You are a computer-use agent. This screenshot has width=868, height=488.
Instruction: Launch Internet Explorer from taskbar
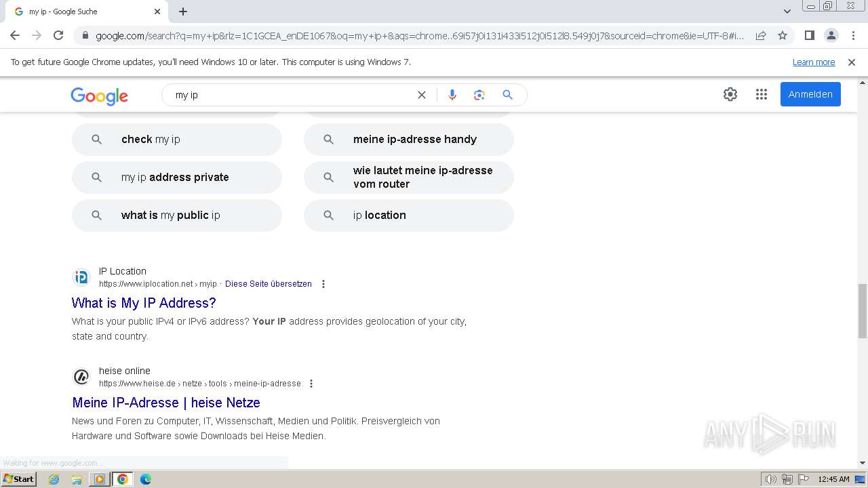[54, 479]
